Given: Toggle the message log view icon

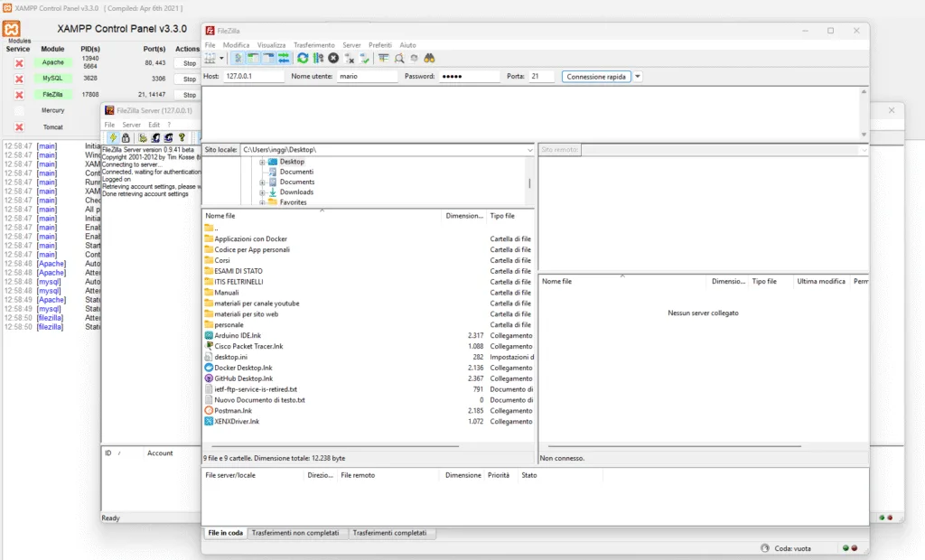Looking at the screenshot, I should [x=238, y=58].
